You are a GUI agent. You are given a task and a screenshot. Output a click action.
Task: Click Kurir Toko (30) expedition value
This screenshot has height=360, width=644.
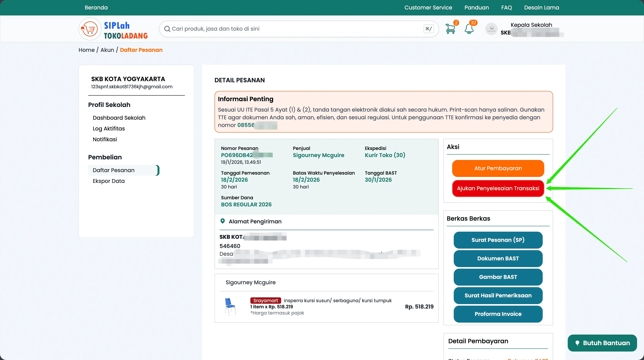tap(385, 155)
